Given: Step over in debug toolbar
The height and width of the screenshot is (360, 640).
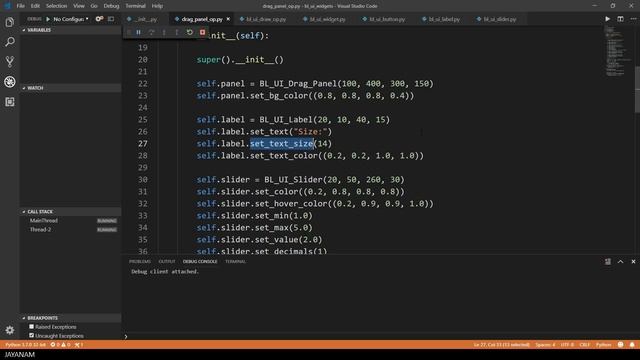Looking at the screenshot, I should point(151,32).
